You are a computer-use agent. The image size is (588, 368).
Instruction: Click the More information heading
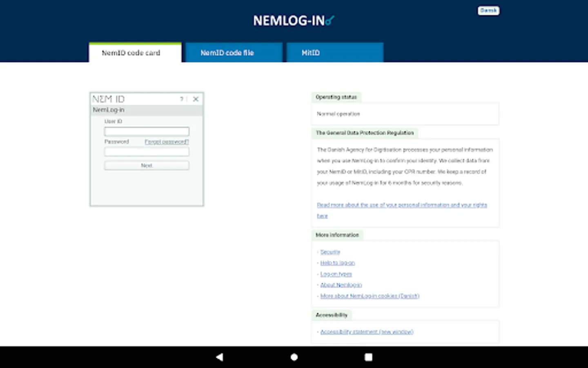337,235
